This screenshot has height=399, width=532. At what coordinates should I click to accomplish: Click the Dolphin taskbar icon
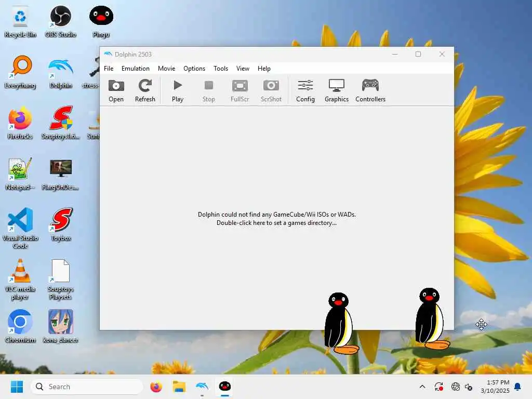[202, 387]
